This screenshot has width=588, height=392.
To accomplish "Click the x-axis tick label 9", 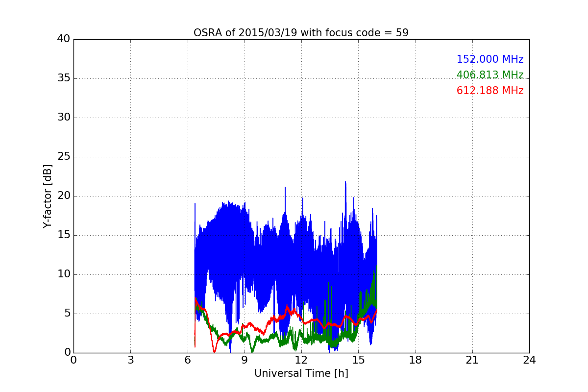I will pyautogui.click(x=245, y=360).
